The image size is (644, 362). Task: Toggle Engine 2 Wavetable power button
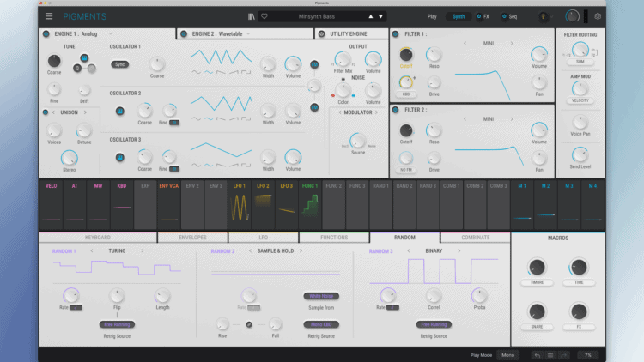point(184,34)
